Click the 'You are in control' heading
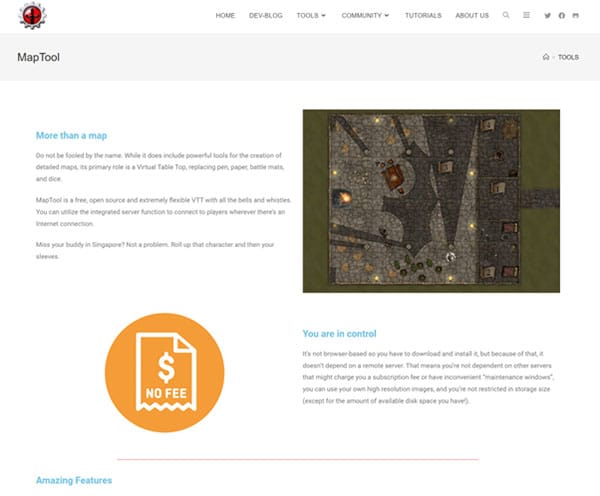Image resolution: width=600 pixels, height=496 pixels. [x=339, y=334]
